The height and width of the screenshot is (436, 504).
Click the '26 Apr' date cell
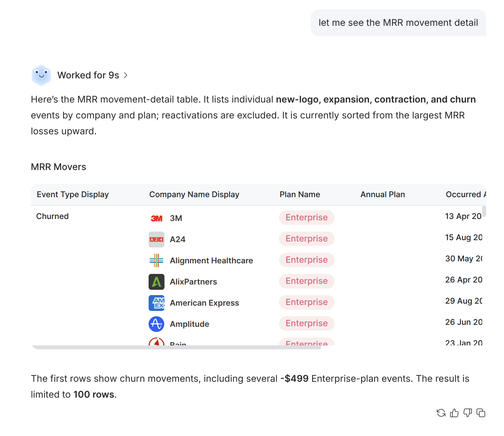(464, 280)
